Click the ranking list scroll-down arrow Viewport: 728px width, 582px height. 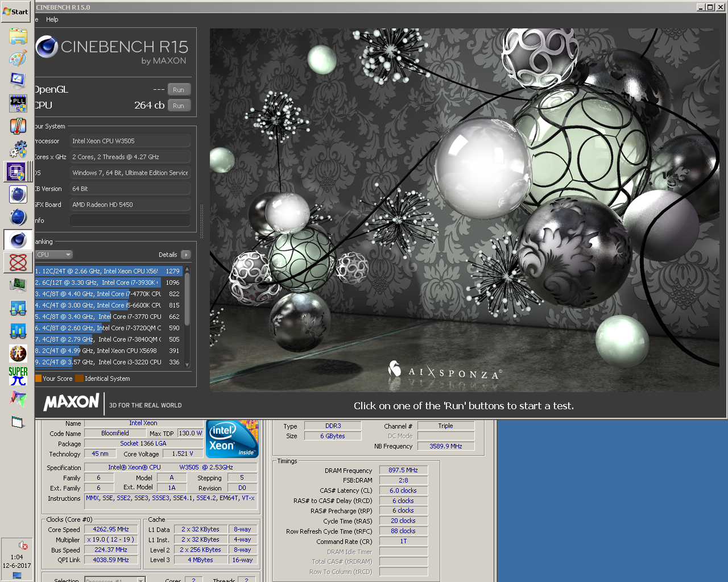(x=188, y=365)
